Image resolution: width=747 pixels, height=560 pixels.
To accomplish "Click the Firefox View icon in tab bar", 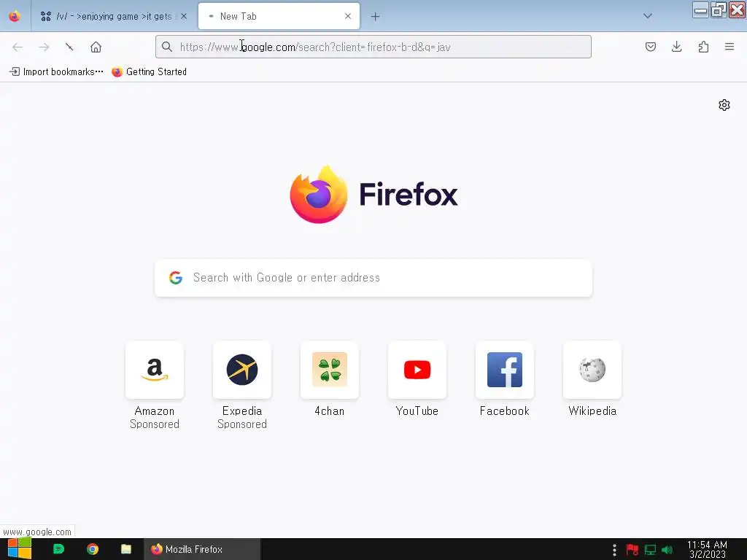I will 15,16.
